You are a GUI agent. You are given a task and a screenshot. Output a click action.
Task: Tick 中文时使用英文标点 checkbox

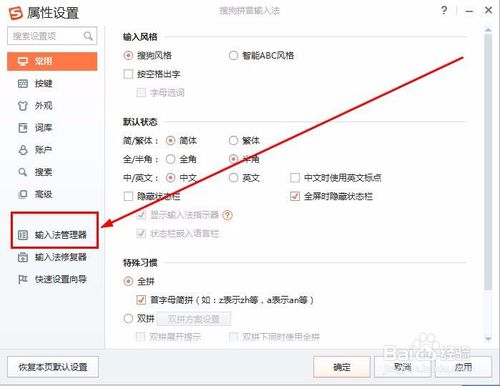[x=295, y=178]
